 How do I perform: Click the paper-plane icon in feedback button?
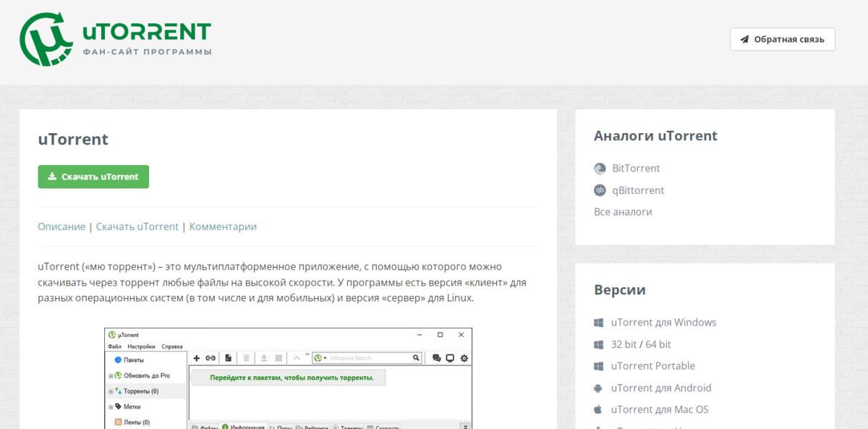[x=745, y=39]
